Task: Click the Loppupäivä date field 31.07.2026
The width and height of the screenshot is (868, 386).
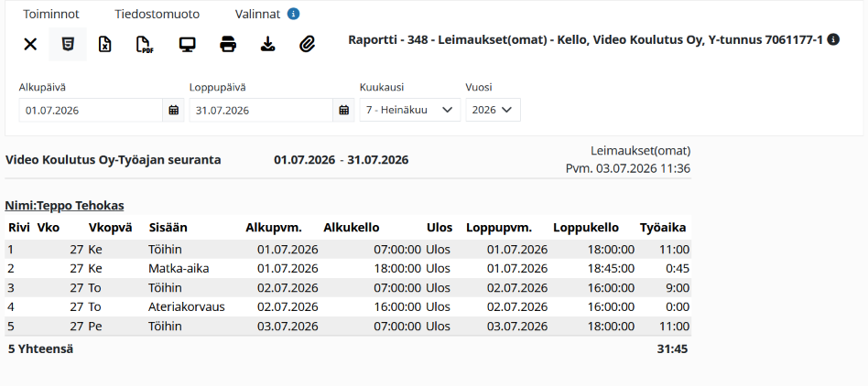Action: 261,110
